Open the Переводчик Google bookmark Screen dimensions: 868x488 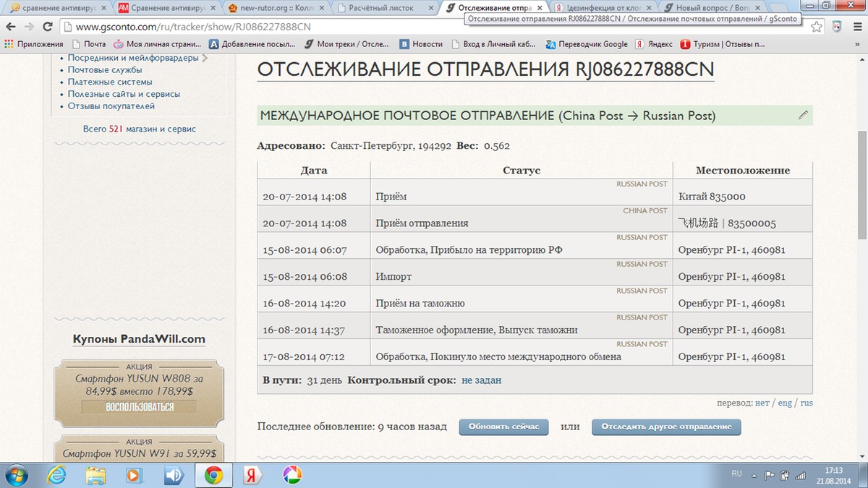[586, 44]
